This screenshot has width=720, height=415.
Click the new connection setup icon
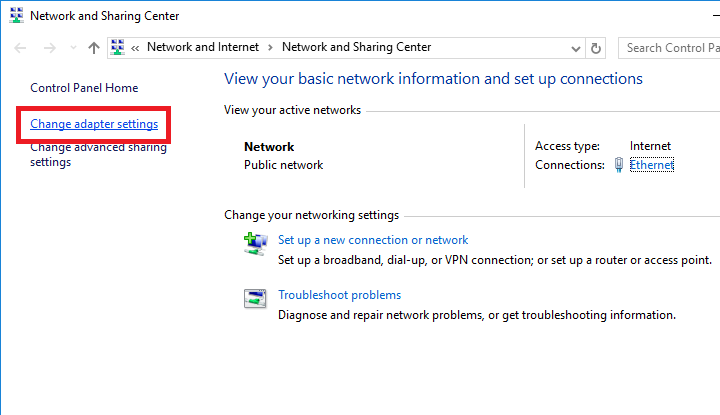pyautogui.click(x=255, y=241)
